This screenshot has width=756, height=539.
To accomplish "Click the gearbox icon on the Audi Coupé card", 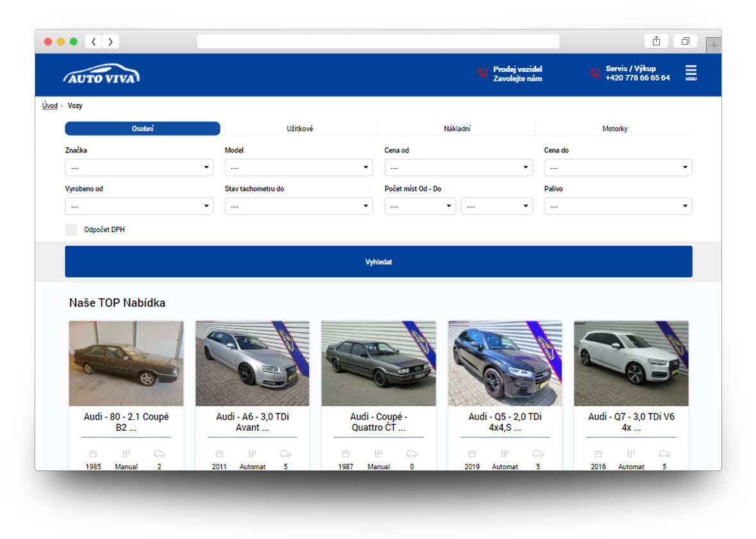I will coord(378,454).
